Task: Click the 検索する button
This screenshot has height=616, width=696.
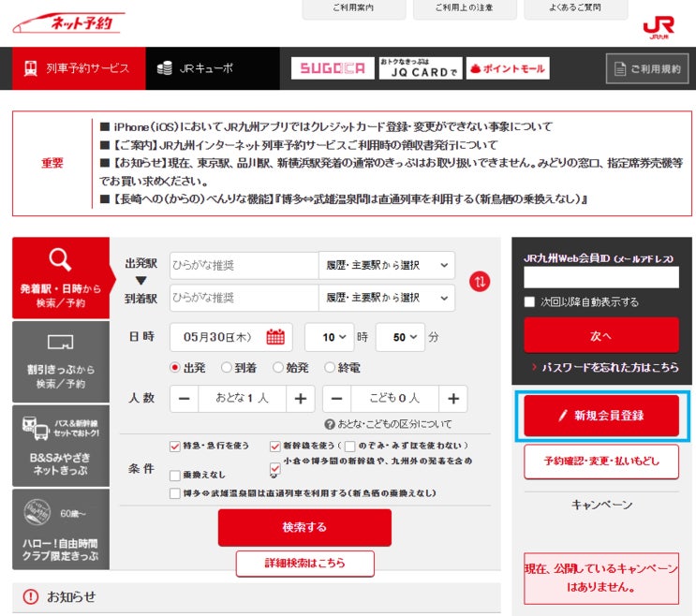Action: pyautogui.click(x=304, y=527)
